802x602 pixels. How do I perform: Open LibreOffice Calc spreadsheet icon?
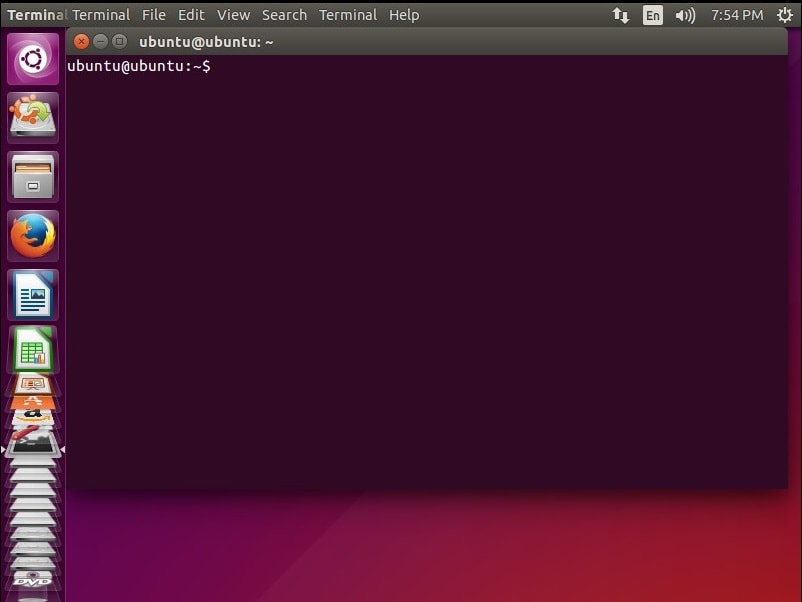coord(33,349)
